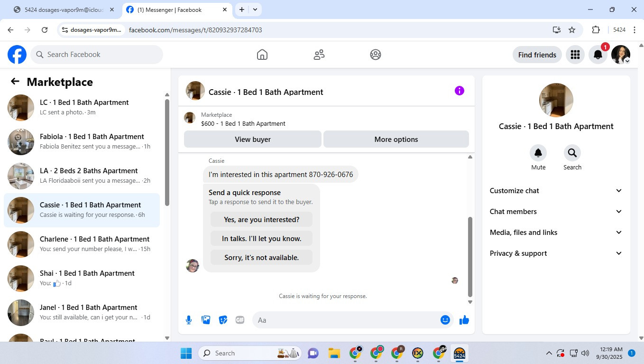644x364 pixels.
Task: Open the Facebook menu grid icon
Action: (x=575, y=55)
